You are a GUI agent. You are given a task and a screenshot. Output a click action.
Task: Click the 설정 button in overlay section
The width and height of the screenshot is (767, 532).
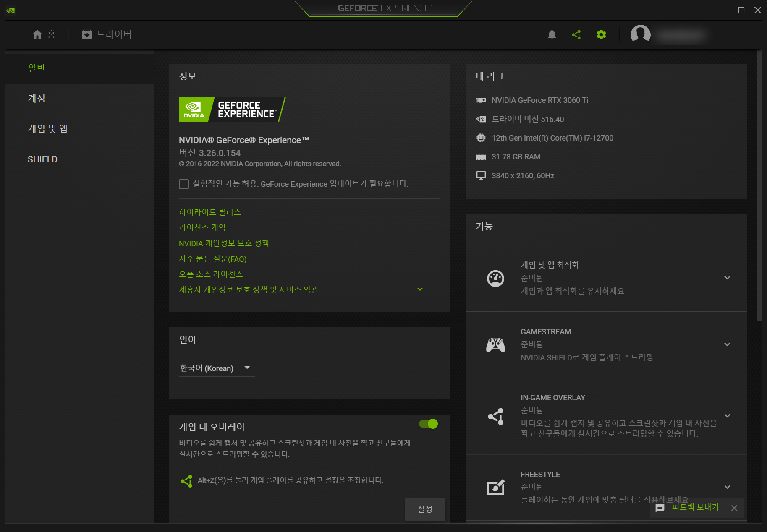click(425, 509)
